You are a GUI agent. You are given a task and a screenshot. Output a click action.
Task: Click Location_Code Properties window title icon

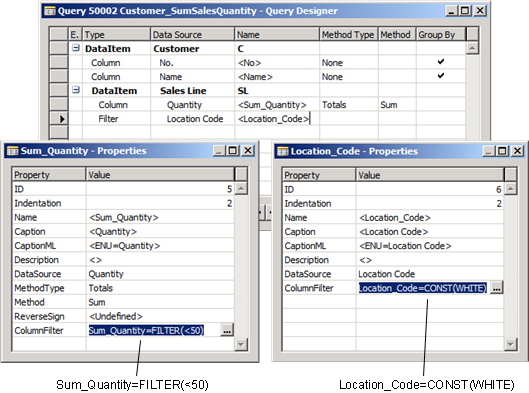click(x=283, y=151)
